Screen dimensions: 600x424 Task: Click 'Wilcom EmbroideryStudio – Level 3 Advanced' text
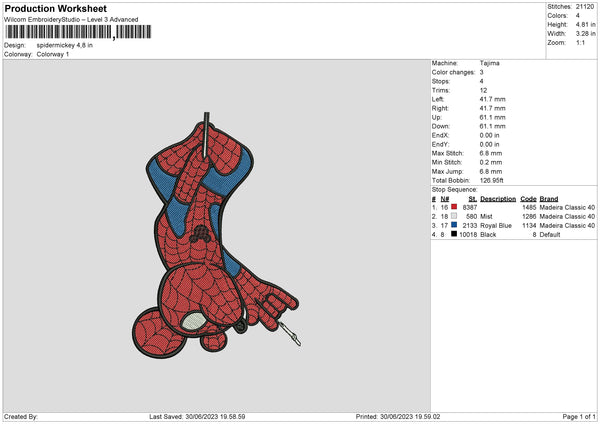click(x=71, y=19)
